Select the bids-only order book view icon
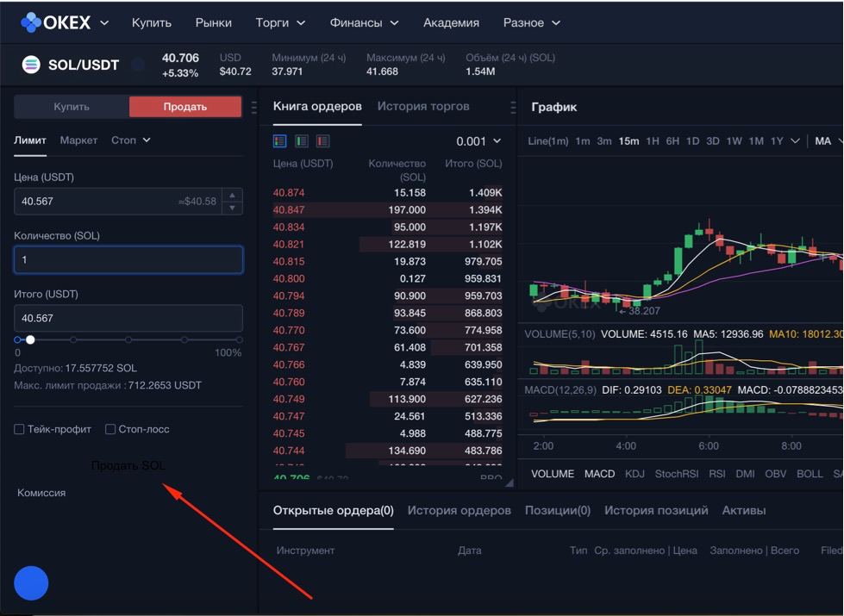The image size is (844, 616). (x=302, y=141)
